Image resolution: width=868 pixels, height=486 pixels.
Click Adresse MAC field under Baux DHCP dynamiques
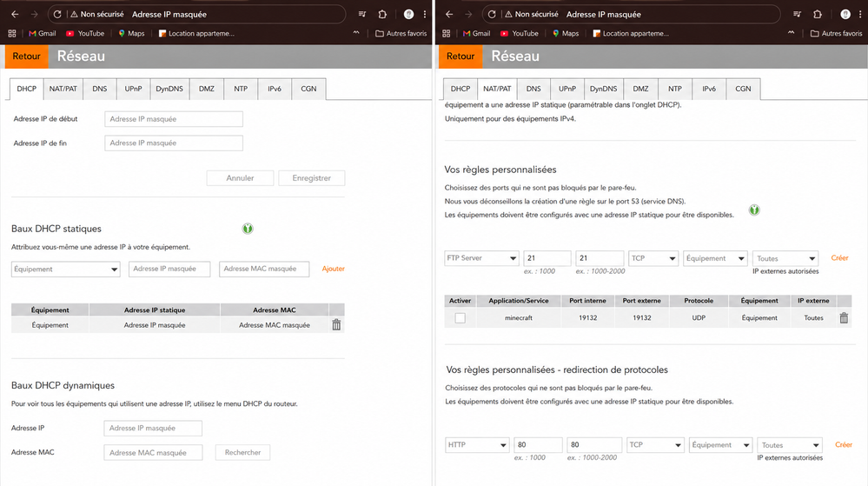pos(153,453)
